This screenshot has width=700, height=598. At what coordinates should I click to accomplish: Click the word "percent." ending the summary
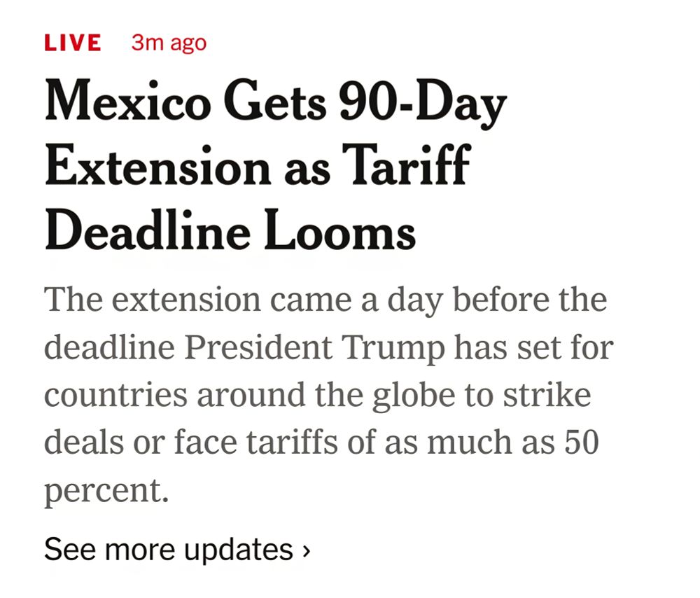click(x=106, y=492)
